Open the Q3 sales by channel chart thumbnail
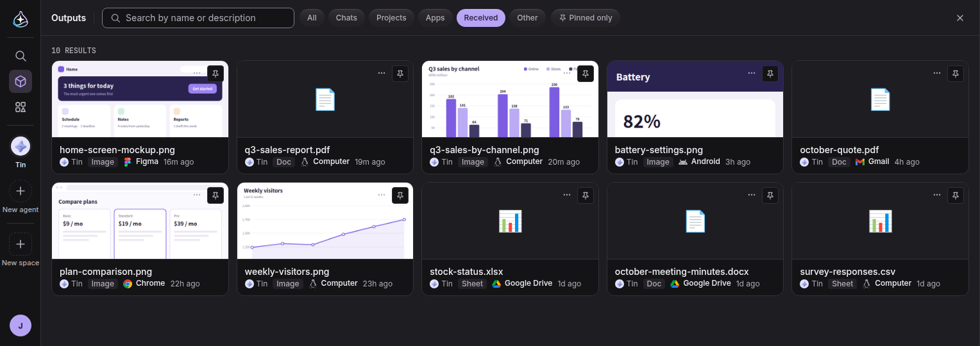The image size is (980, 346). click(x=510, y=99)
